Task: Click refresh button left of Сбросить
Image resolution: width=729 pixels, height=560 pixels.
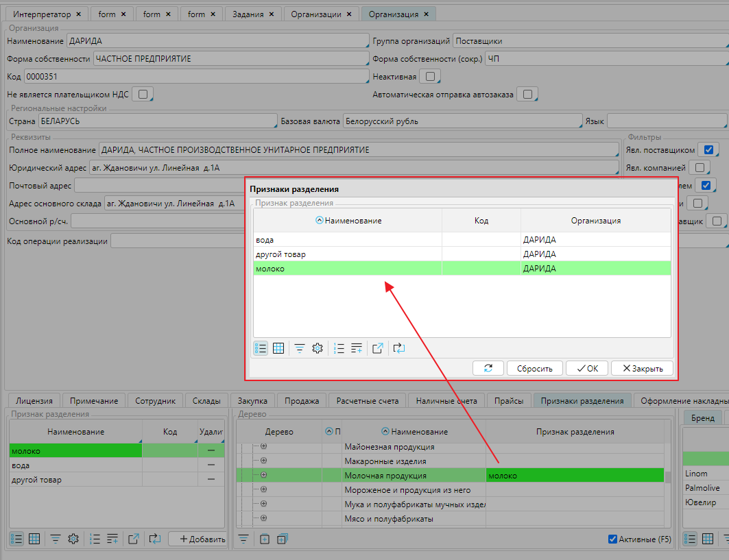Action: pos(488,368)
